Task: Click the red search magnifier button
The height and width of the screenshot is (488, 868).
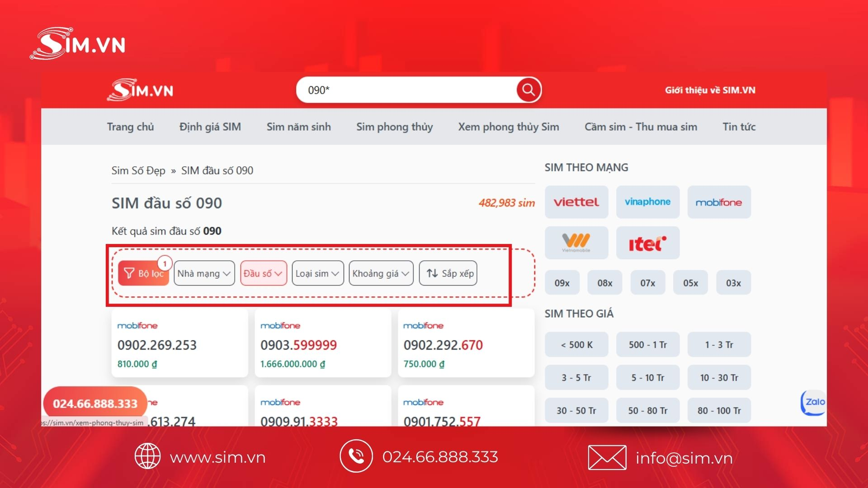Action: point(528,90)
